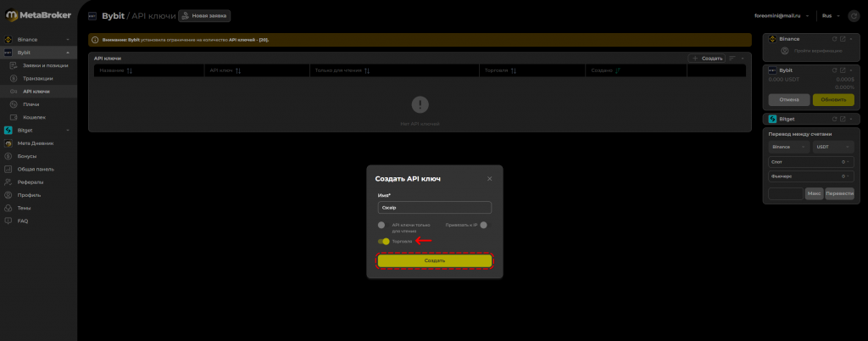Toggle API ключи только для чтения switch

pyautogui.click(x=381, y=226)
